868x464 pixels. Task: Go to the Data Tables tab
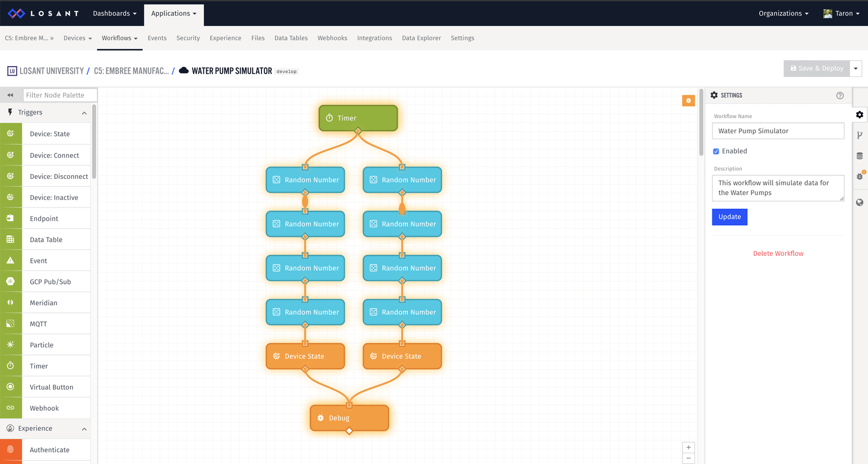(x=291, y=38)
